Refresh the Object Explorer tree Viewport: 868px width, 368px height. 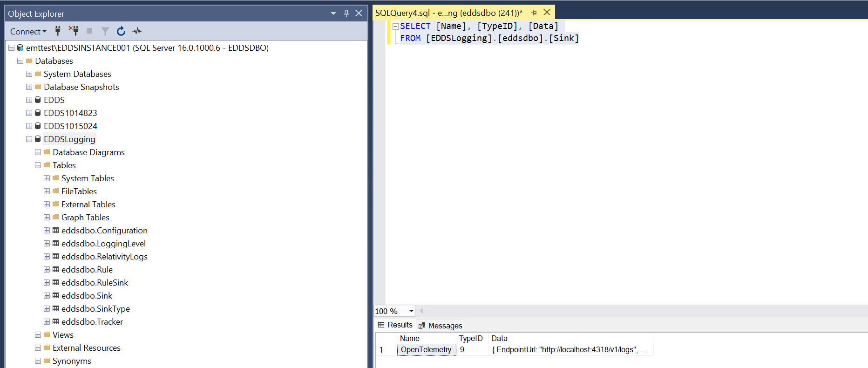click(x=121, y=31)
